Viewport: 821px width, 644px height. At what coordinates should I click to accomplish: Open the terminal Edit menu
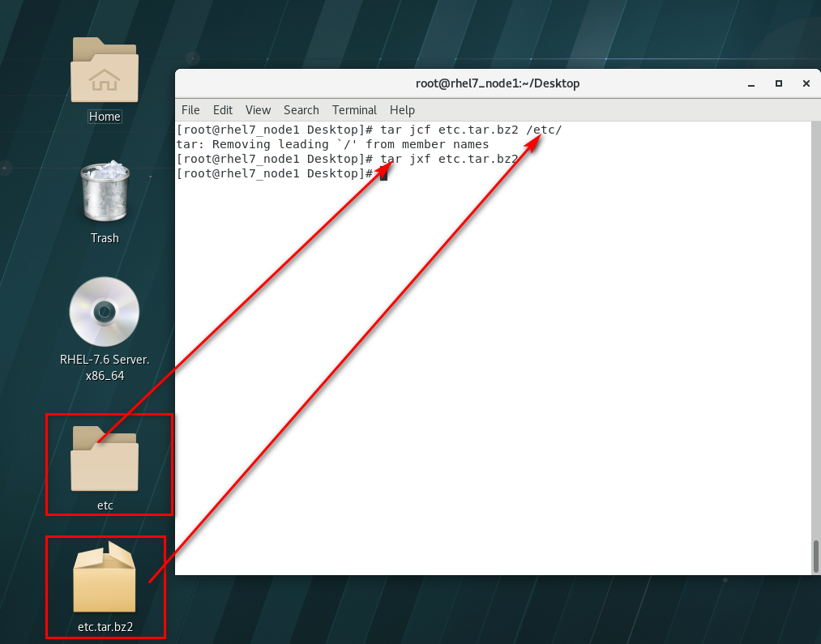point(223,110)
